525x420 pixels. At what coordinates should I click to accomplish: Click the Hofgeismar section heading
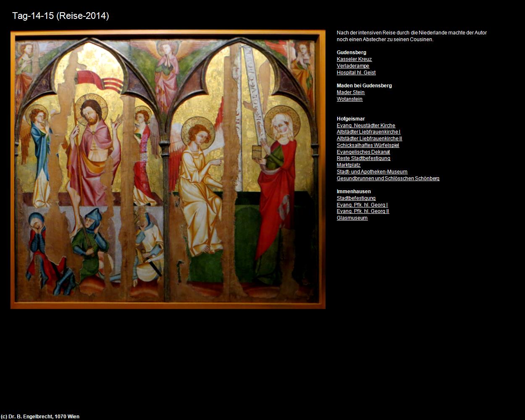[351, 119]
